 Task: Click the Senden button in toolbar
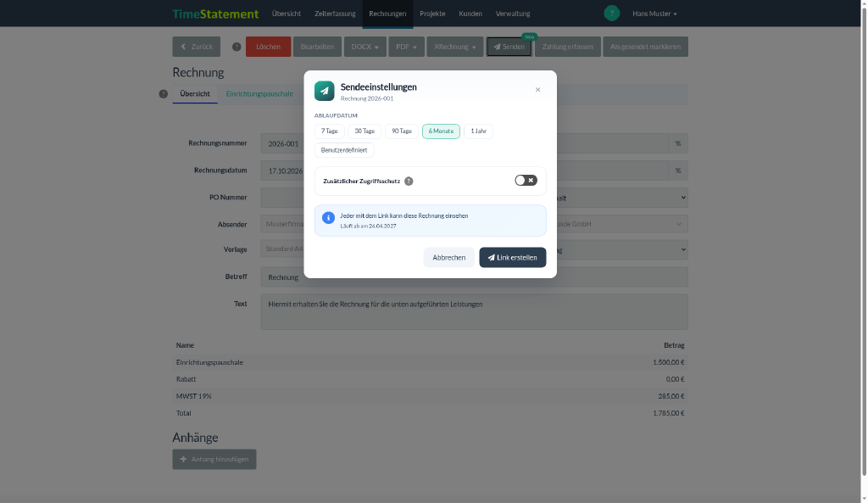click(509, 47)
